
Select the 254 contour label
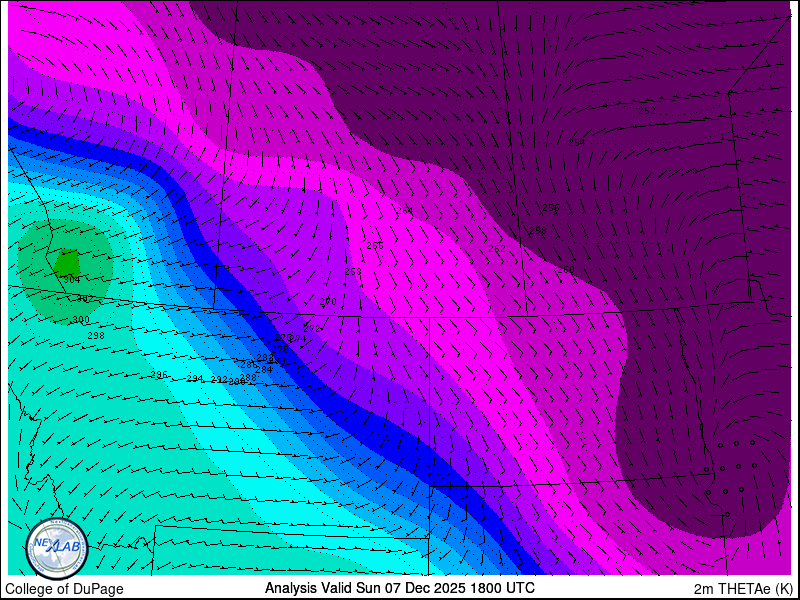[x=577, y=143]
